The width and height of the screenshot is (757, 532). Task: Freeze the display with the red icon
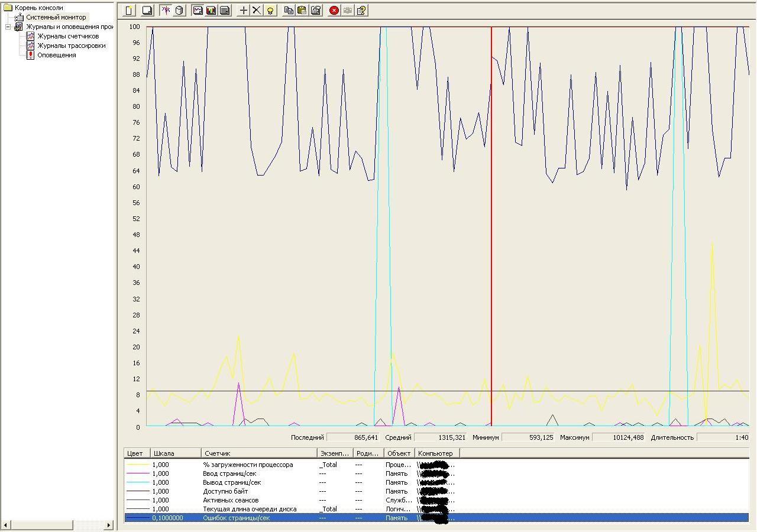(334, 10)
